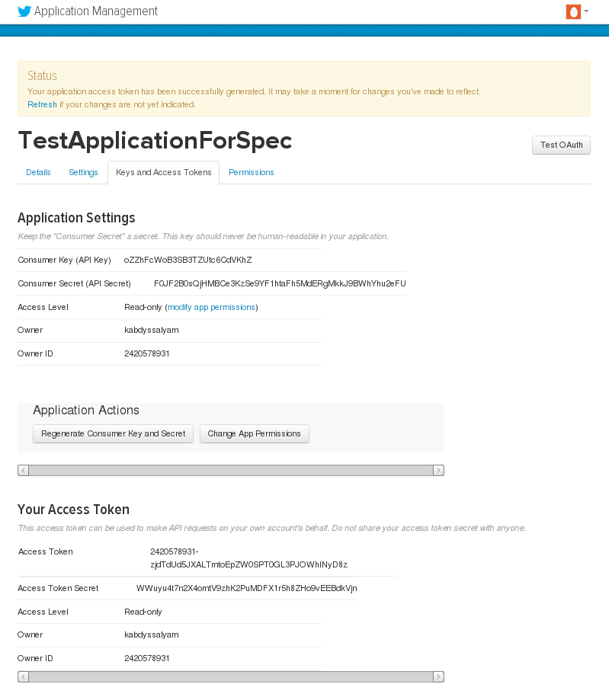Viewport: 609px width, 700px height.
Task: Click the orange user avatar icon
Action: pos(573,11)
